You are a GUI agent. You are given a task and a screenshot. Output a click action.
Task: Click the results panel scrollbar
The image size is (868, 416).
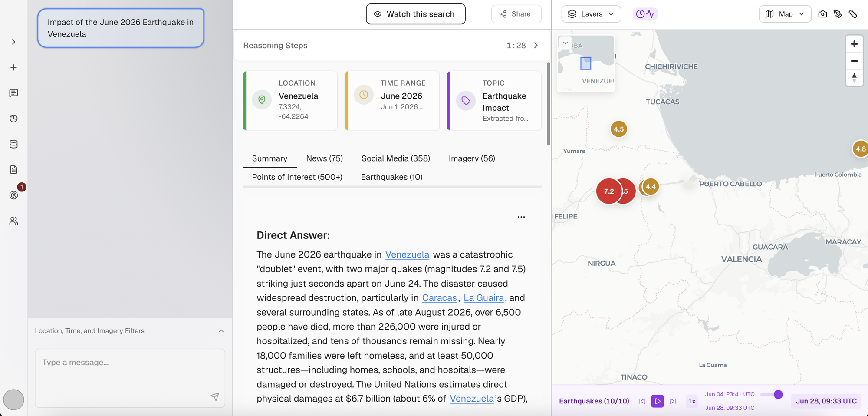pyautogui.click(x=549, y=104)
